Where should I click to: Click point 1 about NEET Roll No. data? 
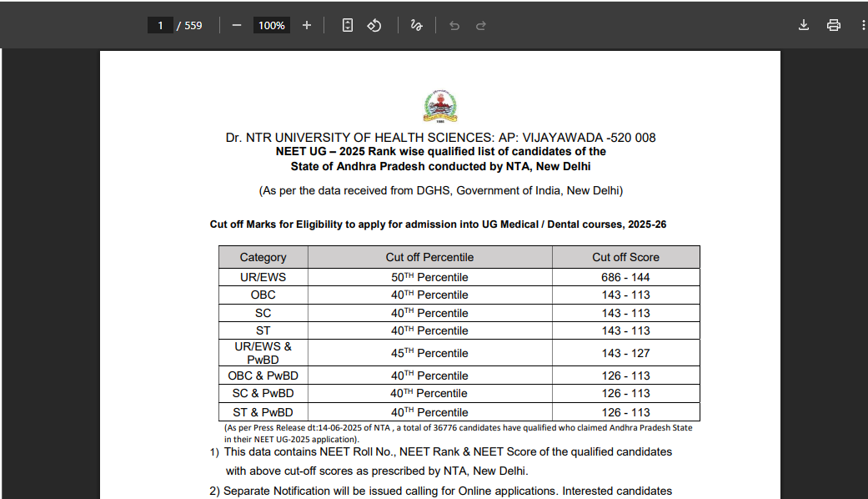(x=440, y=452)
